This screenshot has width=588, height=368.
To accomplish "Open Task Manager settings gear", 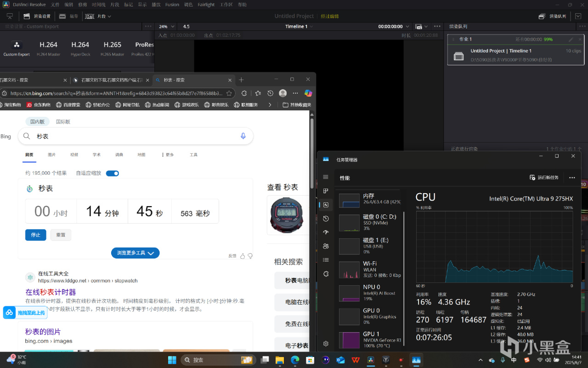I will tap(326, 344).
